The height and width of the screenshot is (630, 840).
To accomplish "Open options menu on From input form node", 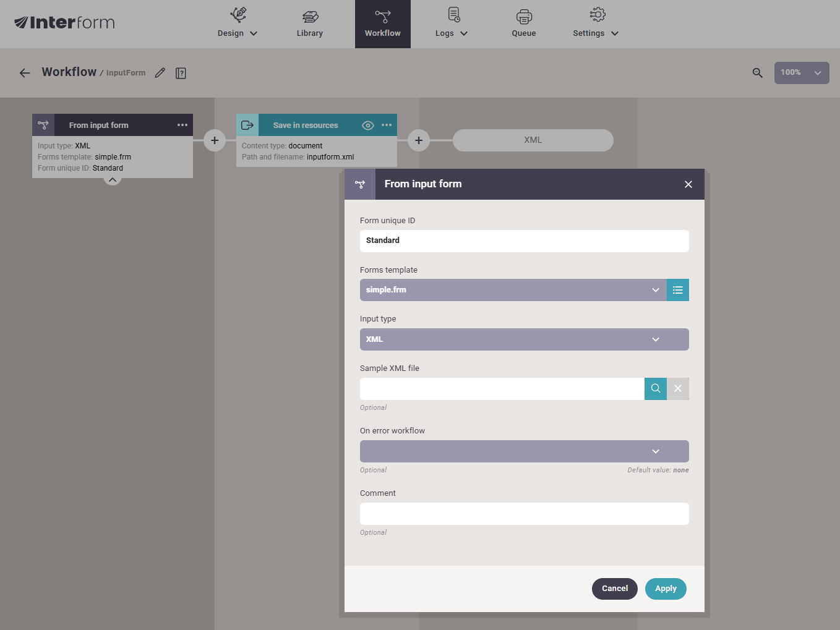I will click(182, 125).
